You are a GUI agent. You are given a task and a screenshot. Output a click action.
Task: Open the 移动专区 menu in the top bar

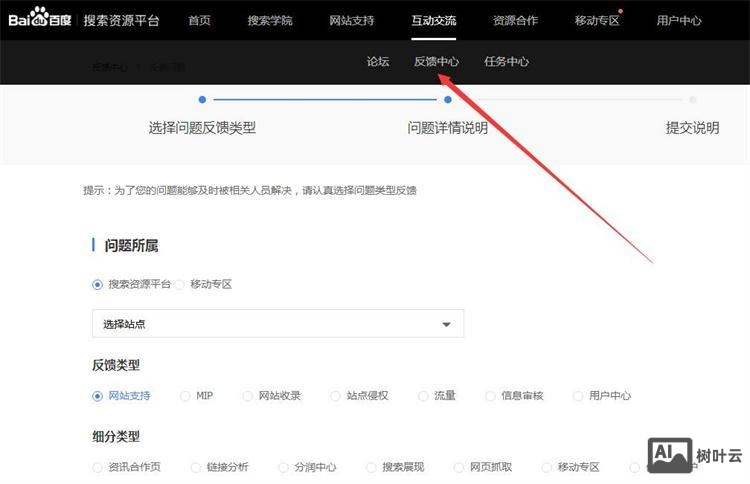[597, 21]
